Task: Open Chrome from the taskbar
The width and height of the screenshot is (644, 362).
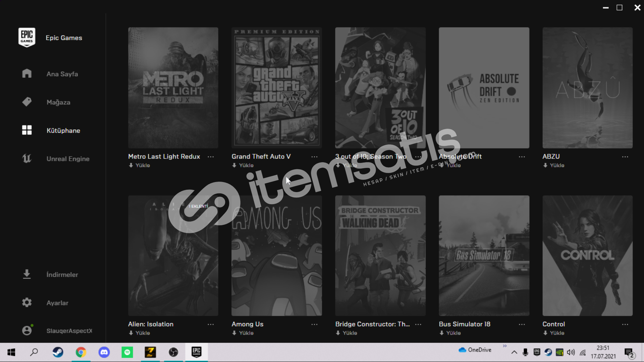Action: coord(81,352)
